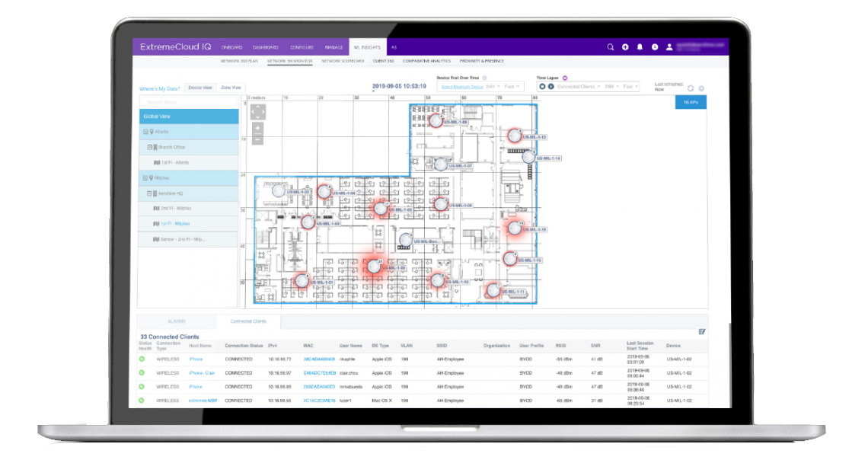
Task: Open the gear settings icon near refresh
Action: pos(701,88)
